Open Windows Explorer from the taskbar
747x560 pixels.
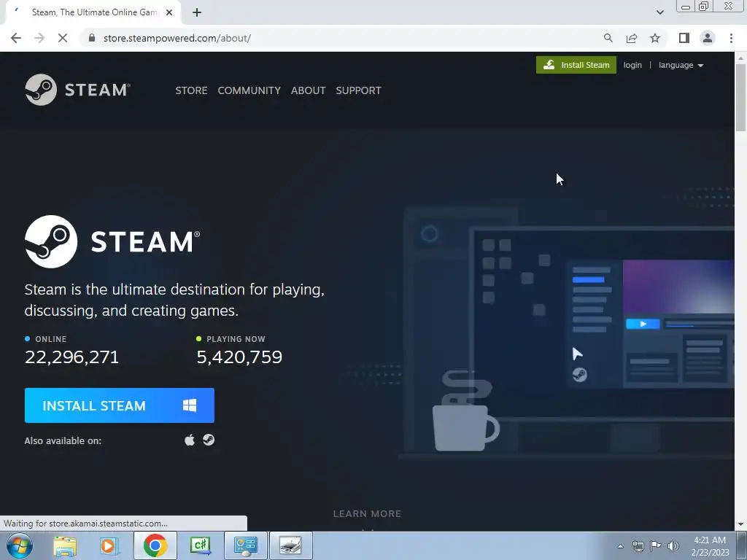(65, 545)
